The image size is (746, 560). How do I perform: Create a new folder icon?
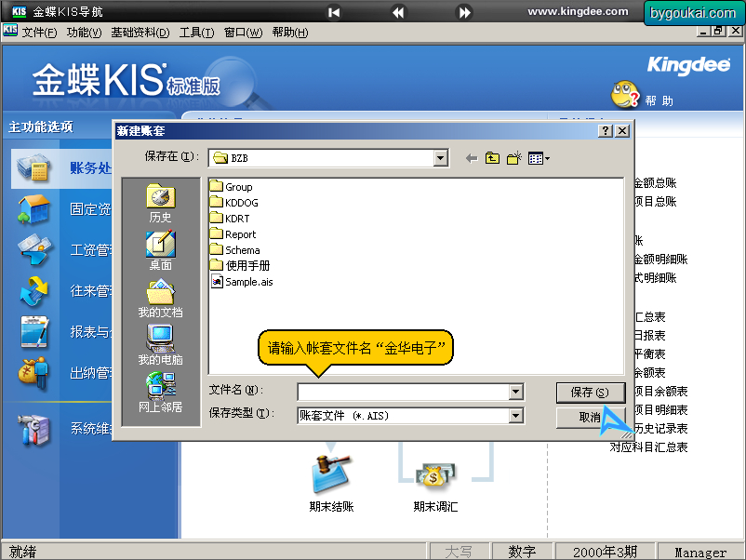513,158
